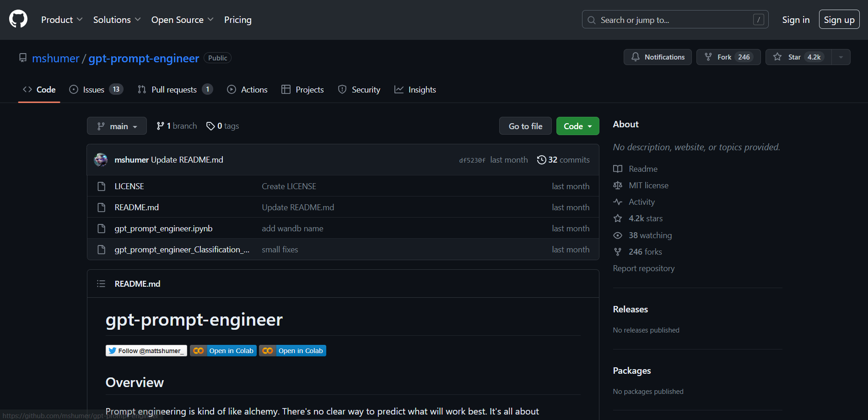Expand the Product menu in header

click(x=62, y=20)
